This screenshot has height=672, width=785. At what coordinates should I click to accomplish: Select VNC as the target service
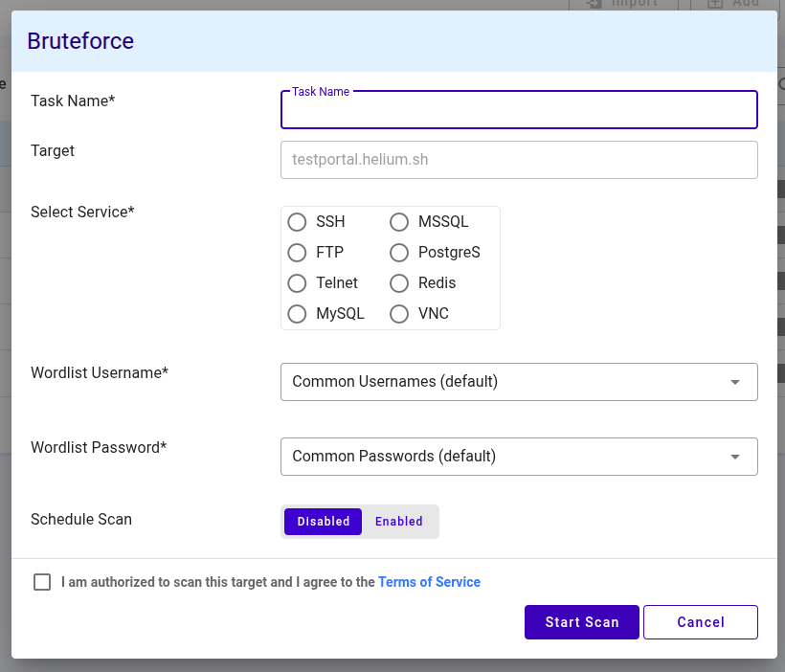(399, 314)
